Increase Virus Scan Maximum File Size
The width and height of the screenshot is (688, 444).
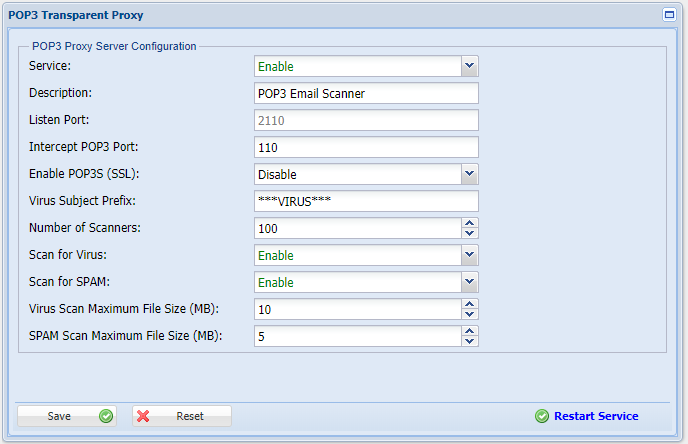(470, 304)
